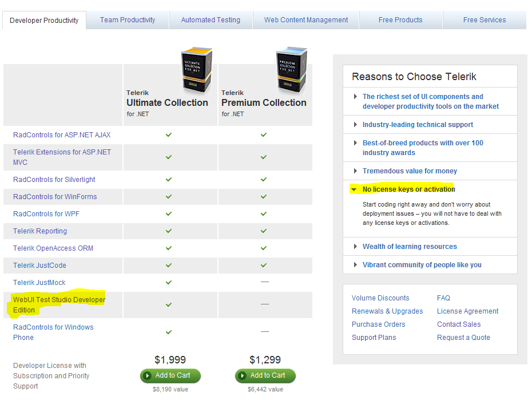Expand Industry-leading technical support reason
The width and height of the screenshot is (532, 400).
(418, 125)
